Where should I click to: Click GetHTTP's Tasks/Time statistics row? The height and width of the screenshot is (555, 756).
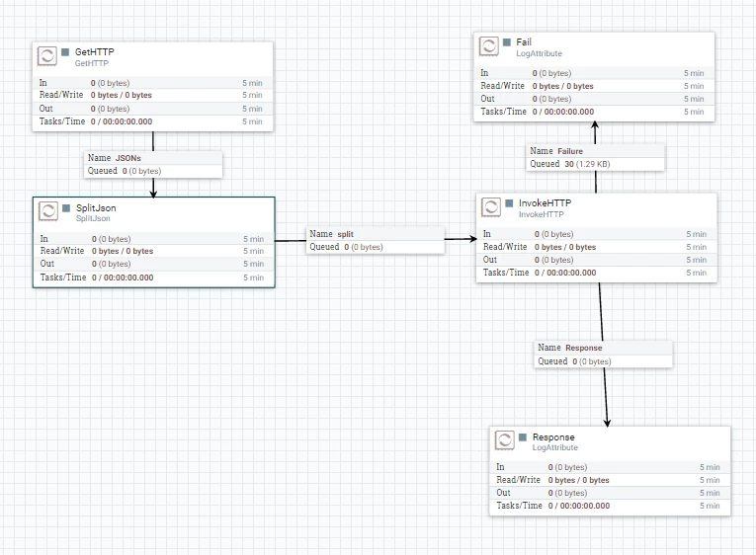[152, 121]
